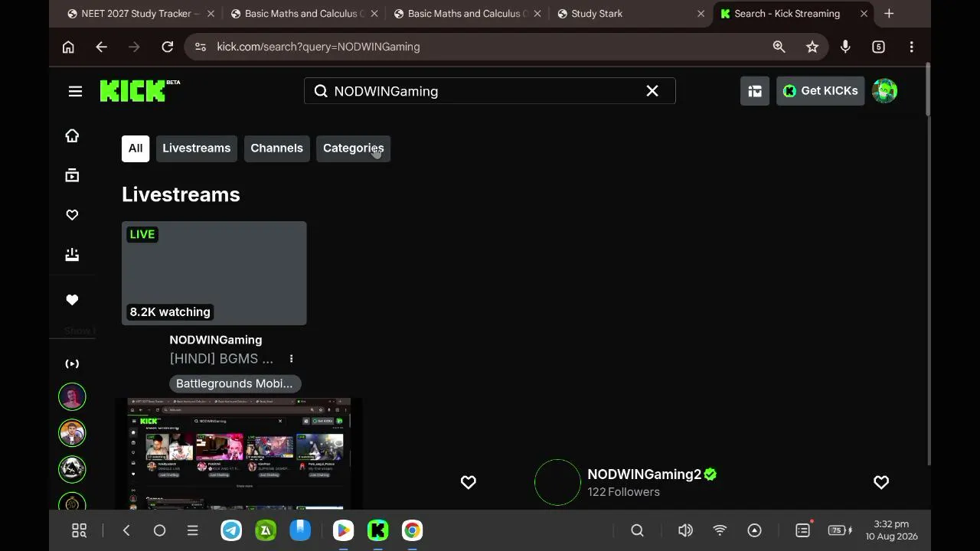Open more options for the BGMS livestream
The image size is (980, 551).
tap(291, 359)
